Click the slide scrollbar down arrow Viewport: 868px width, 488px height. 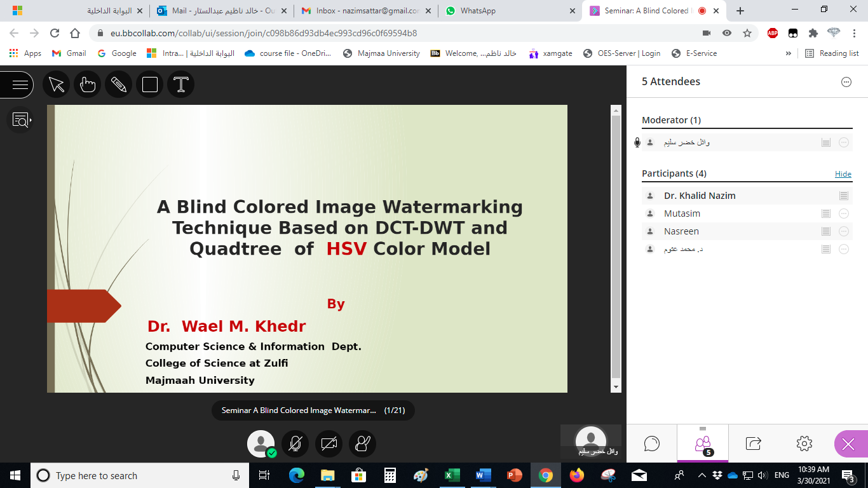click(x=616, y=387)
